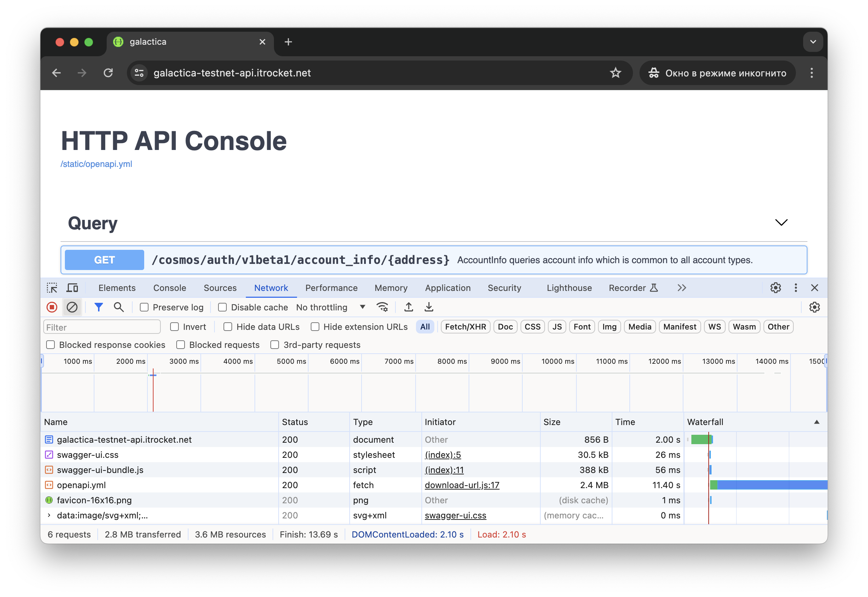Toggle the device toolbar icon
868x597 pixels.
pos(72,288)
